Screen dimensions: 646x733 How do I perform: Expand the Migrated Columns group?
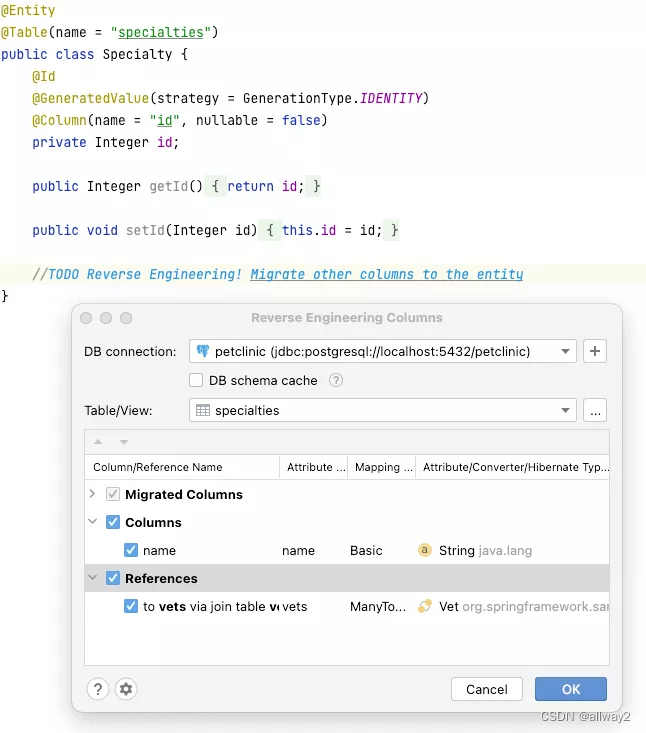93,494
